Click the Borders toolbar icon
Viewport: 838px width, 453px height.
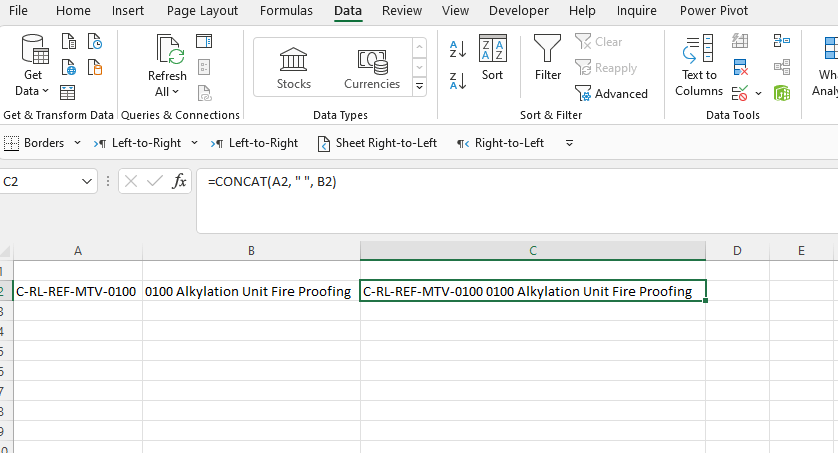click(x=34, y=143)
